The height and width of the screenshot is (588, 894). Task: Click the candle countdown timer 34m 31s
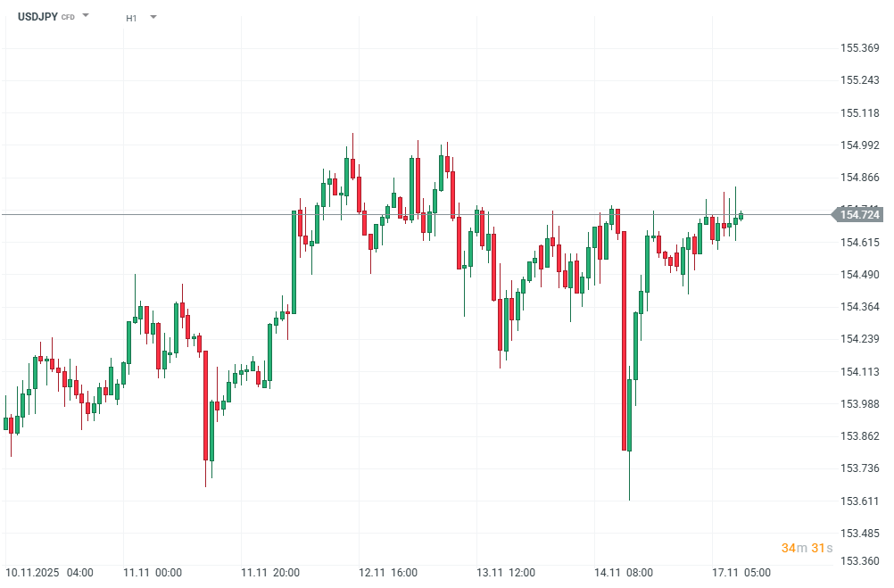point(807,548)
